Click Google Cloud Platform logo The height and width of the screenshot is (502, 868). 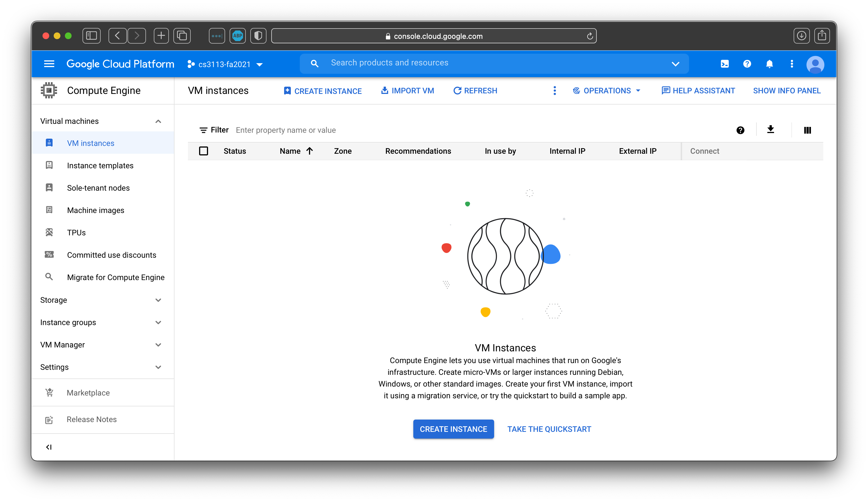(120, 64)
